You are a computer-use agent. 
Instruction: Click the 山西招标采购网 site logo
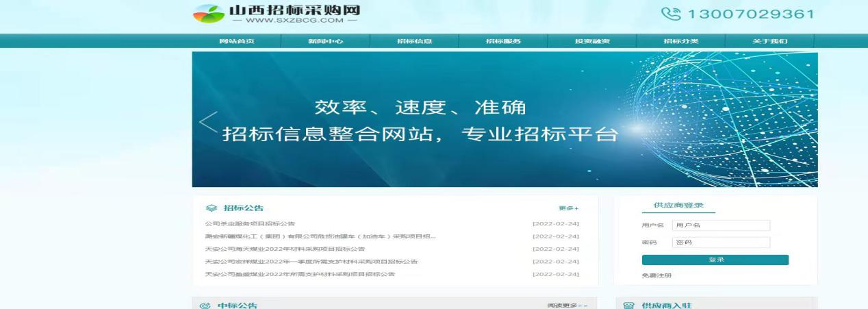(277, 14)
